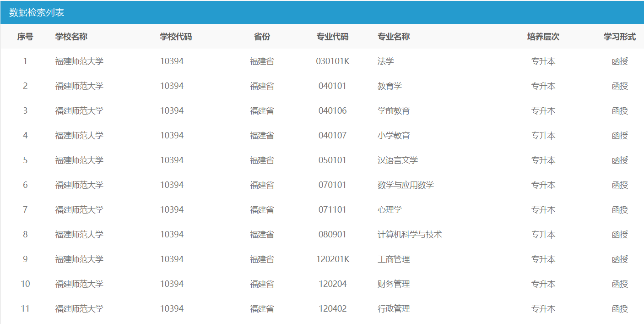This screenshot has height=324, width=644.
Task: Click 专升本 in the 小学教育 row
Action: click(543, 136)
